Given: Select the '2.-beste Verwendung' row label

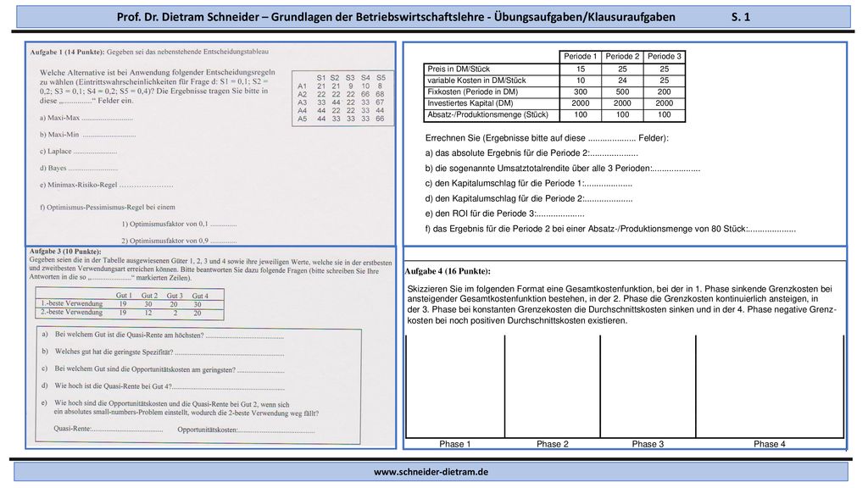Looking at the screenshot, I should pos(71,313).
